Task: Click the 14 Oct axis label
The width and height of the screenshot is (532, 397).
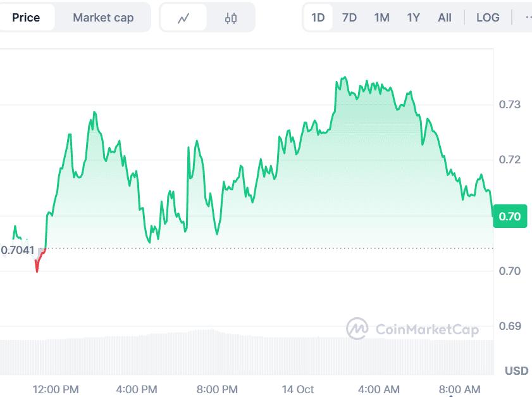Action: click(298, 389)
